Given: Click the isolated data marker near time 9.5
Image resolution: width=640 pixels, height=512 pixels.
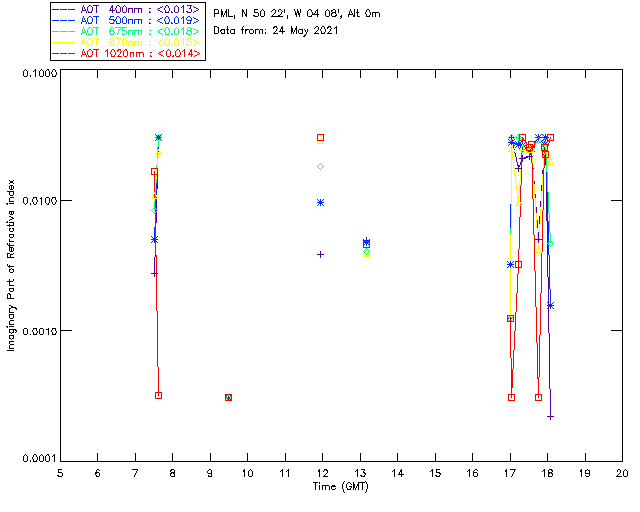Looking at the screenshot, I should 229,397.
